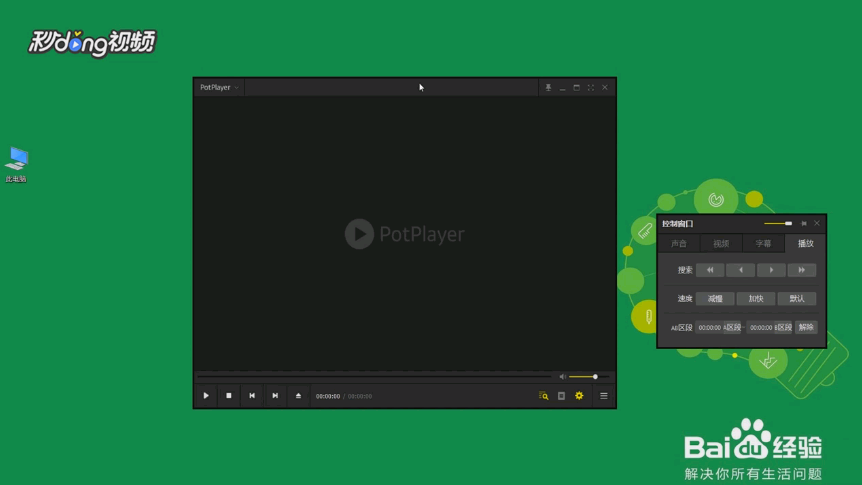The width and height of the screenshot is (862, 485).
Task: Seek far forward with double-right arrow
Action: click(x=802, y=270)
